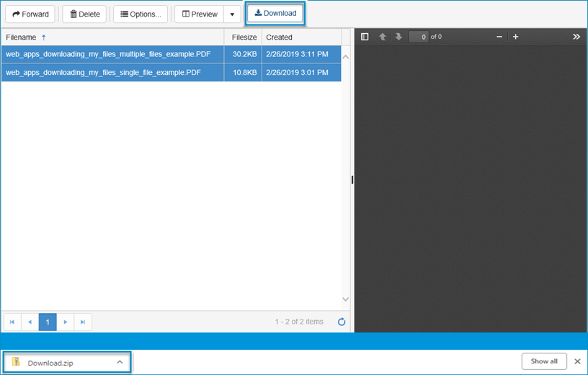Open the Preview dropdown arrow
Image resolution: width=588 pixels, height=375 pixels.
232,14
